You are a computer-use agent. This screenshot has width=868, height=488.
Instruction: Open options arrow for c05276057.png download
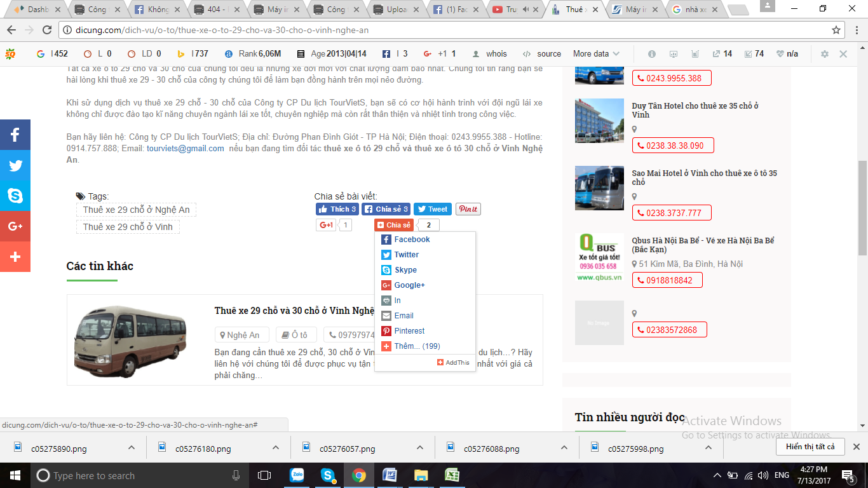pyautogui.click(x=419, y=447)
